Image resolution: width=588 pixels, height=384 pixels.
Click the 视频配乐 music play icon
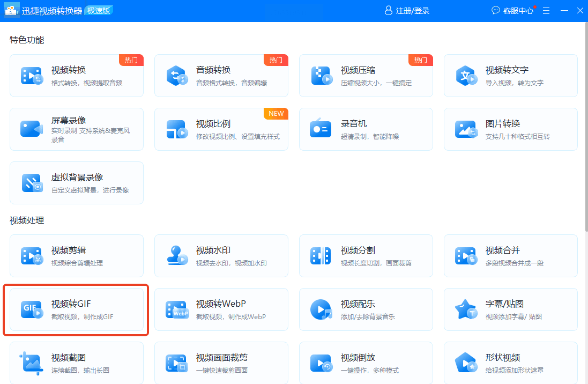(x=322, y=309)
